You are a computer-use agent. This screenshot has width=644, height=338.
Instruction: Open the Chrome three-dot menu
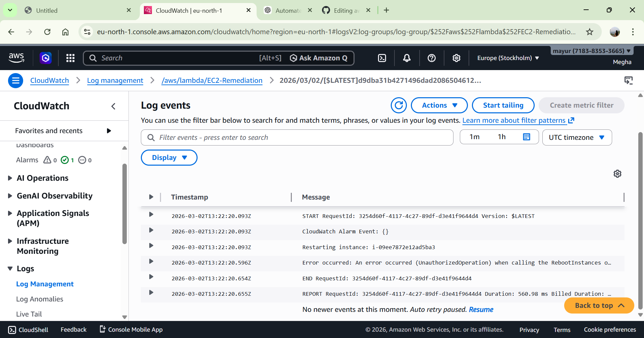(x=633, y=32)
